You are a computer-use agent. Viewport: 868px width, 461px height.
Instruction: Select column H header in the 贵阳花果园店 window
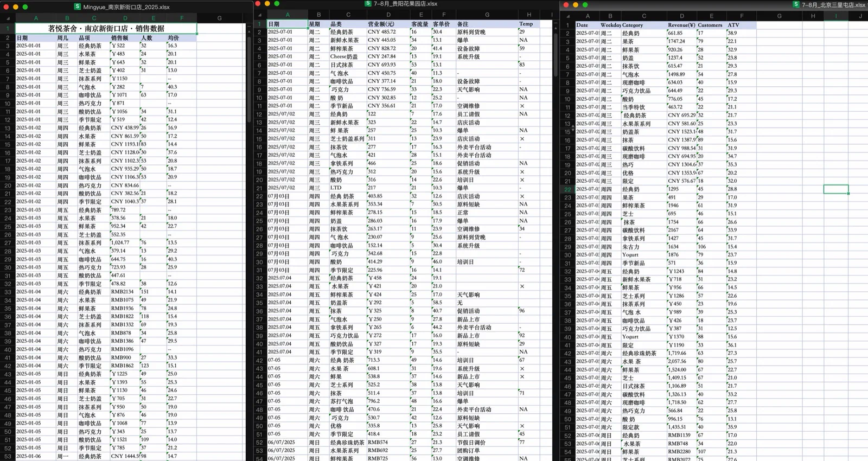[x=528, y=15]
